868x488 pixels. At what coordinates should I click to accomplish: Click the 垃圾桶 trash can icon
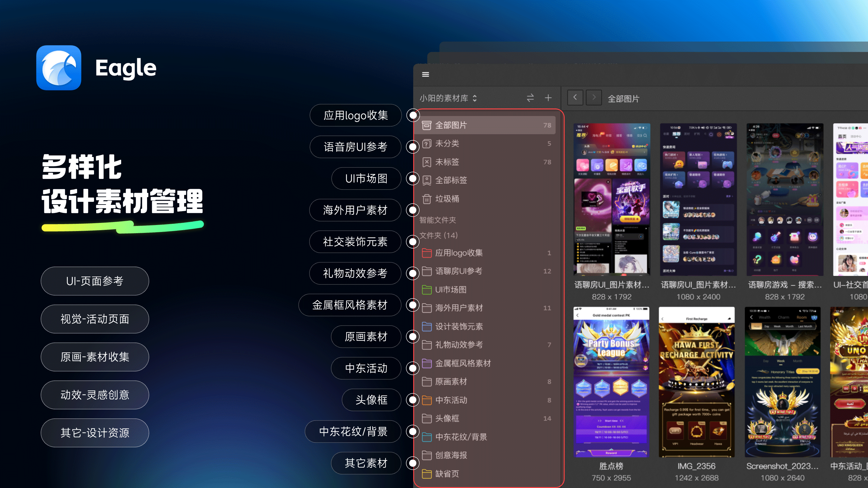[426, 199]
